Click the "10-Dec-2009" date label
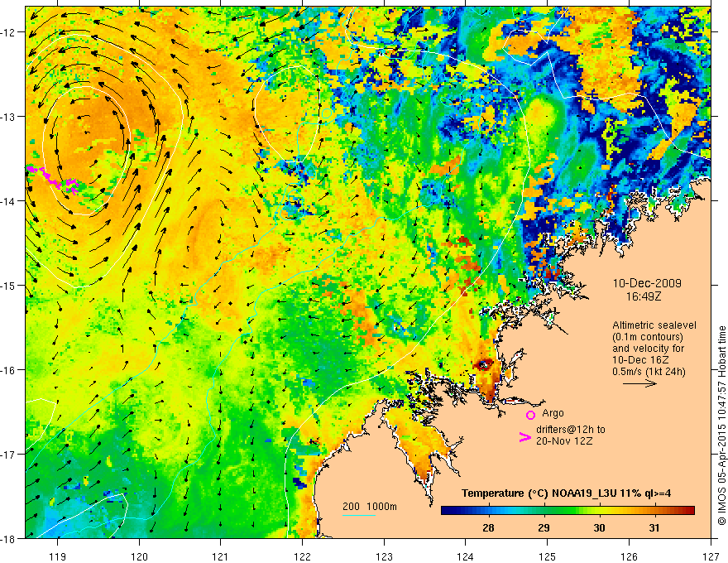The width and height of the screenshot is (728, 563). coord(647,283)
